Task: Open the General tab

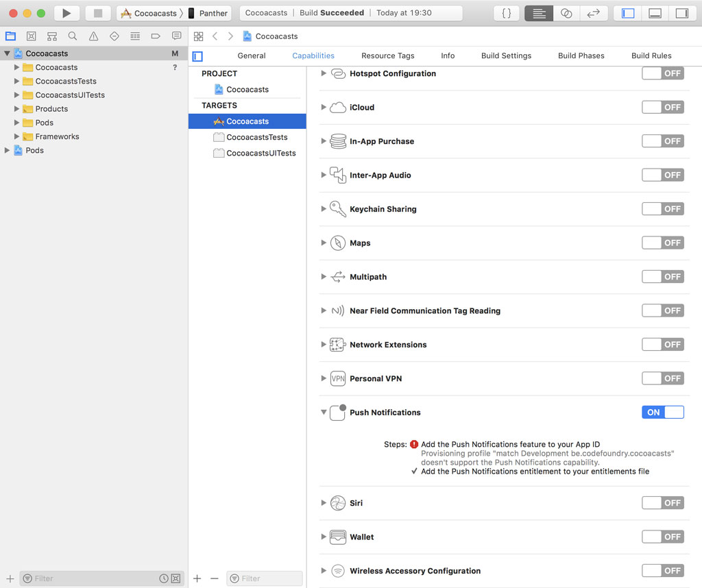Action: pos(252,56)
